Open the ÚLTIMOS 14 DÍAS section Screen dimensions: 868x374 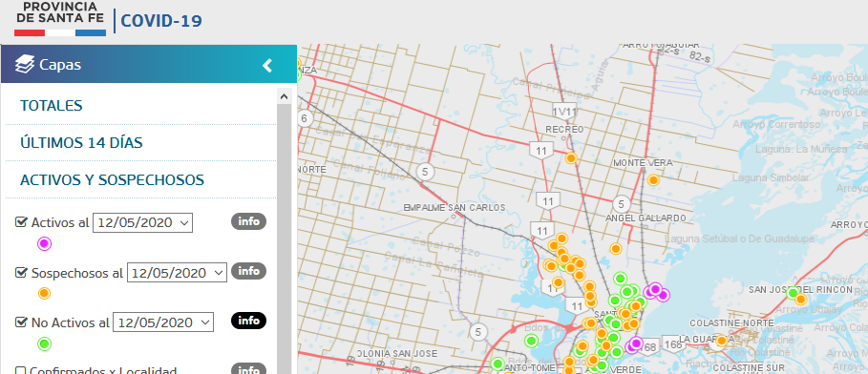click(x=81, y=143)
